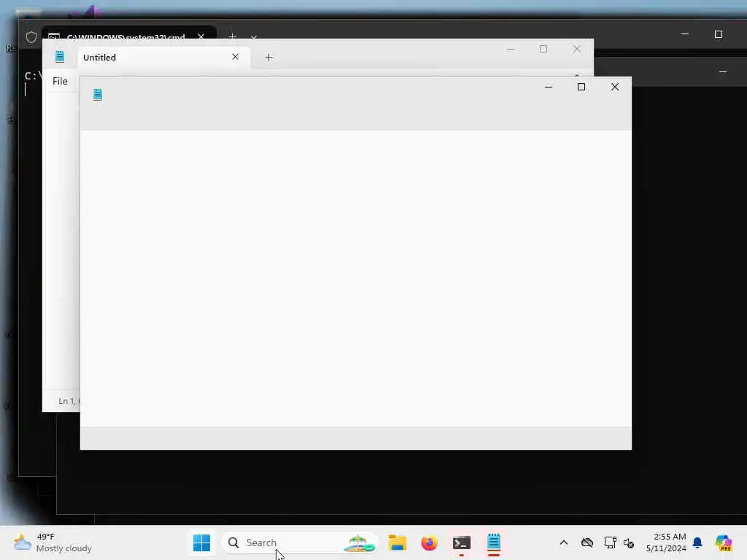This screenshot has height=560, width=747.
Task: Click the Notepad app icon beside the Untitled tab
Action: tap(60, 56)
